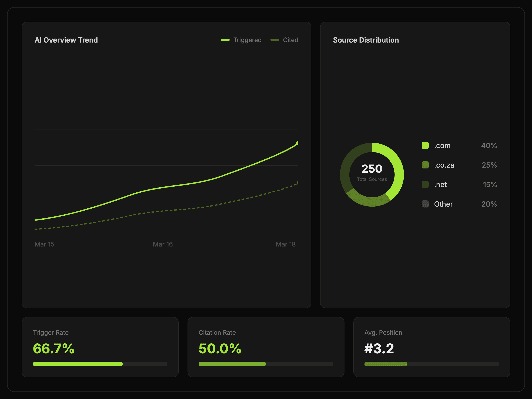Click the AI Overview Trend title

[66, 40]
